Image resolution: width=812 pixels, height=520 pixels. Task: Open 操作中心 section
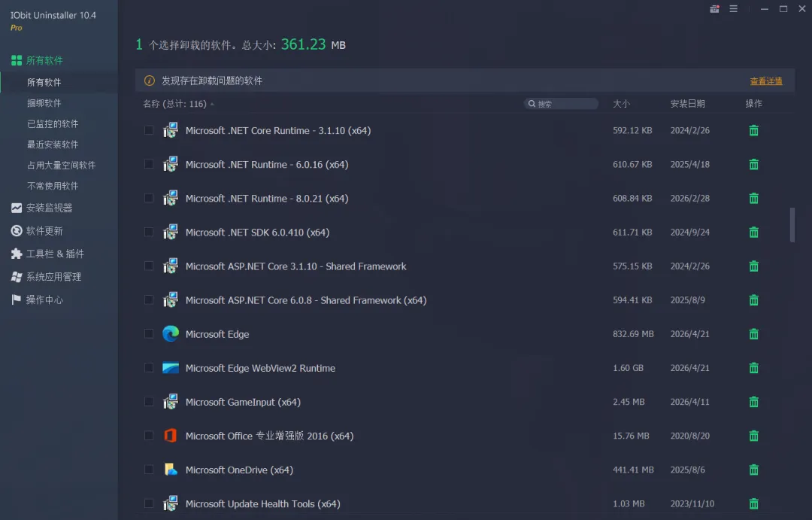point(44,300)
